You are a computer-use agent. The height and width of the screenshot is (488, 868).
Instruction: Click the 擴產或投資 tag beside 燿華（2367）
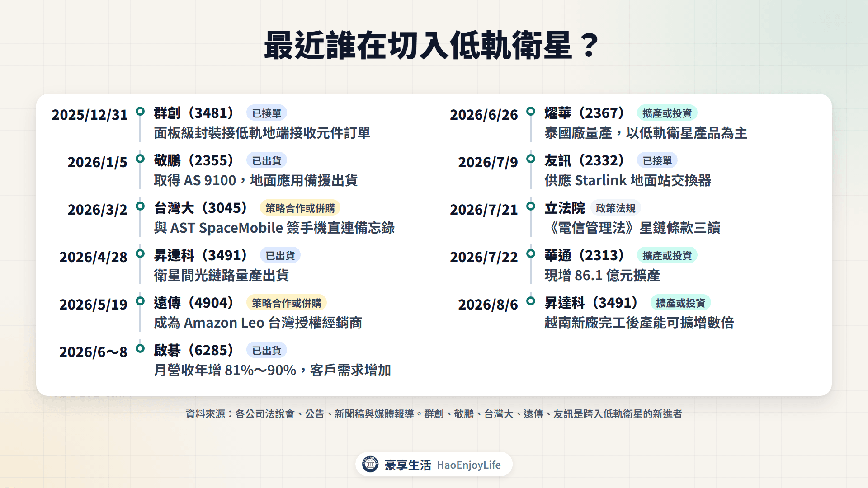tap(667, 113)
